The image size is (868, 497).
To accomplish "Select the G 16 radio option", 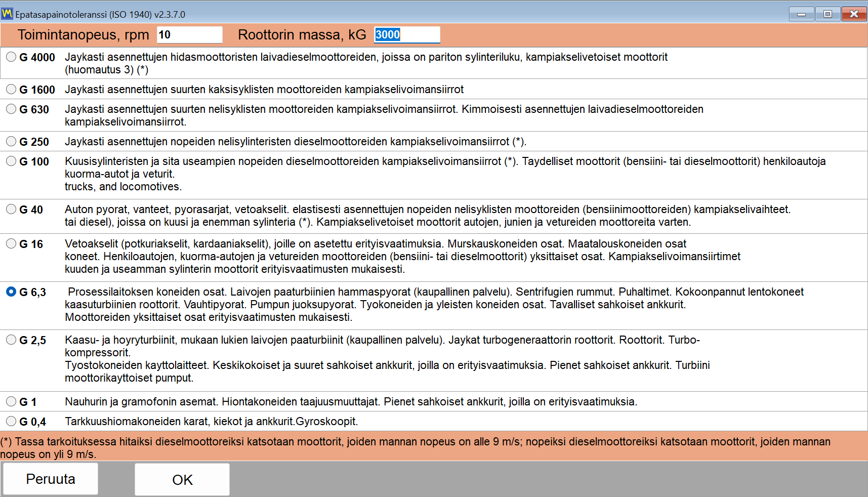I will [x=11, y=244].
